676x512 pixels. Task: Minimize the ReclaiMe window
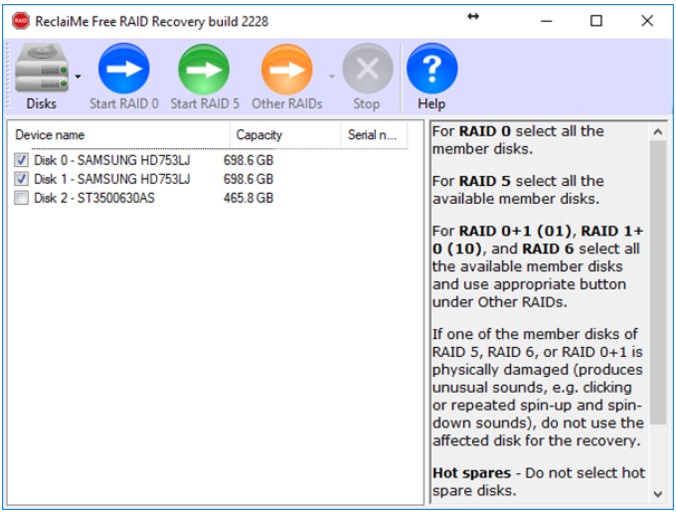click(x=547, y=21)
